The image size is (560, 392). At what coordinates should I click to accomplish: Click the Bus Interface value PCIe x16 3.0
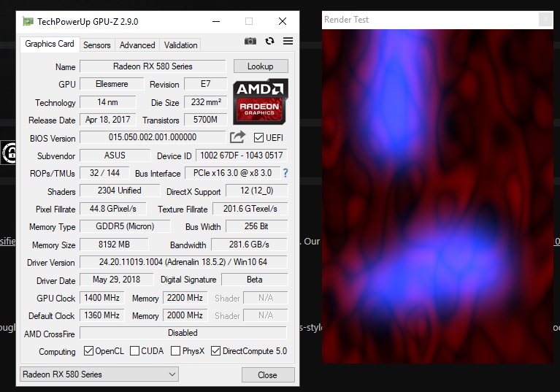pyautogui.click(x=232, y=173)
